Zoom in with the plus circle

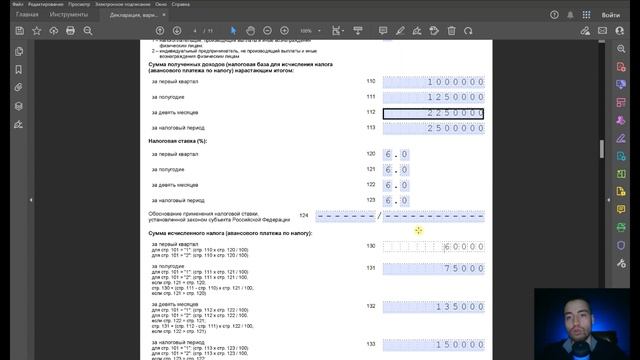point(284,31)
